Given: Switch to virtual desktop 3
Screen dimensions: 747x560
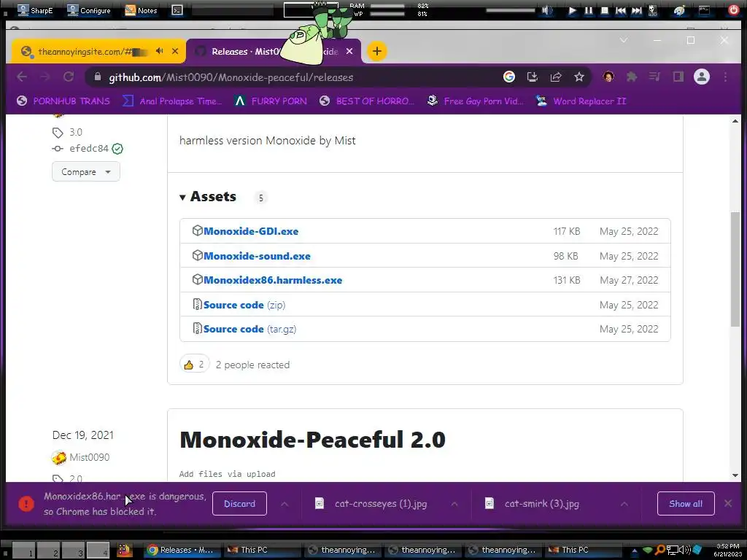Looking at the screenshot, I should coord(74,550).
